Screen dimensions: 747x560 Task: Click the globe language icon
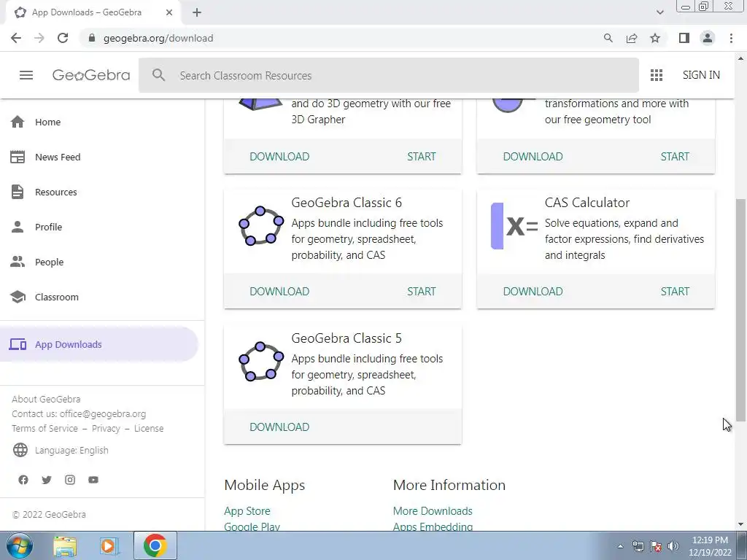click(x=20, y=450)
